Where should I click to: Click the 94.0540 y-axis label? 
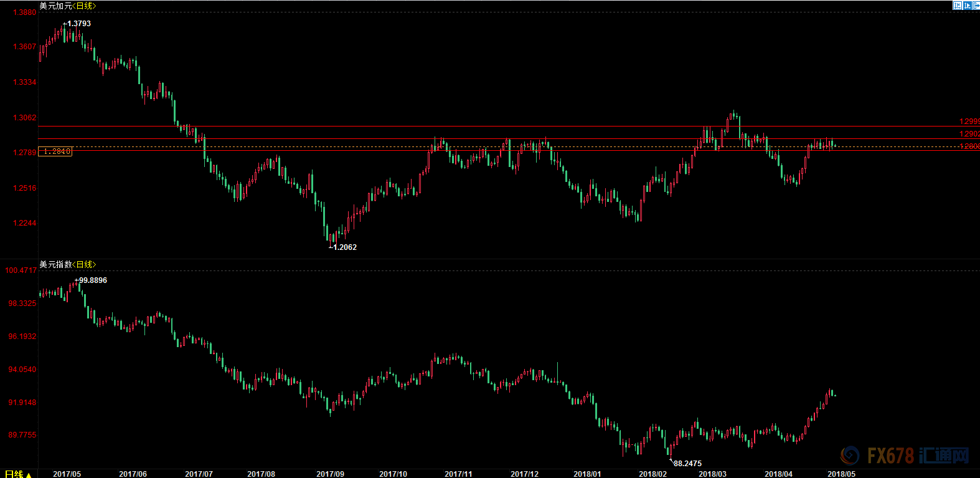pyautogui.click(x=22, y=370)
